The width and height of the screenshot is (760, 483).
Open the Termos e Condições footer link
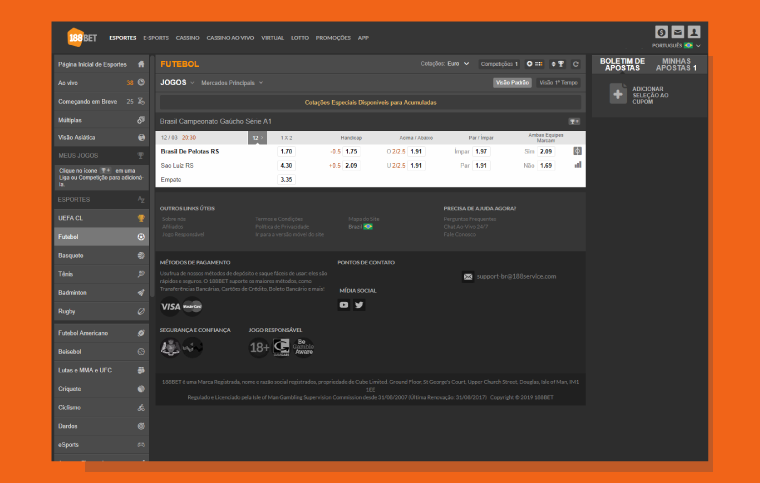[x=279, y=219]
